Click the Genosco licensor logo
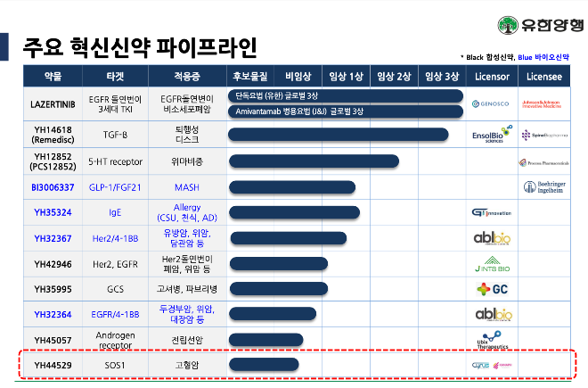This screenshot has height=388, width=588. (x=490, y=103)
